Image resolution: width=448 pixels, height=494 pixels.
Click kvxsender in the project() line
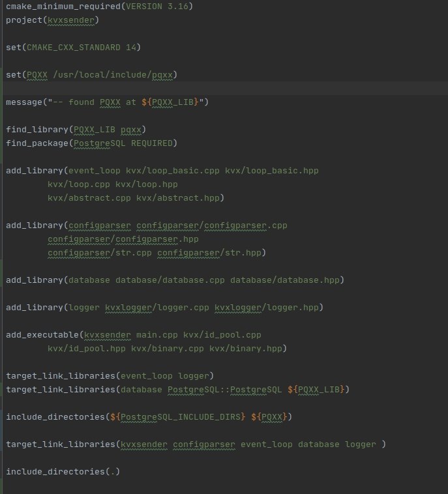71,20
